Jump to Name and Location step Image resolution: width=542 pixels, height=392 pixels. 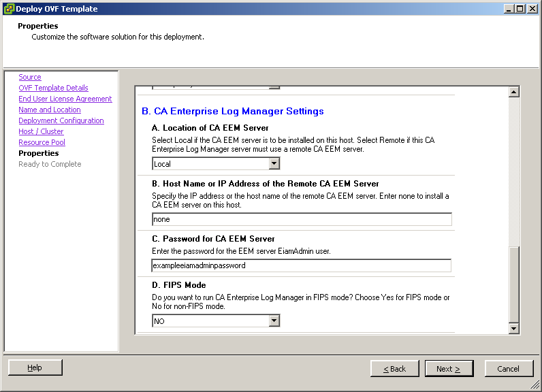point(50,110)
